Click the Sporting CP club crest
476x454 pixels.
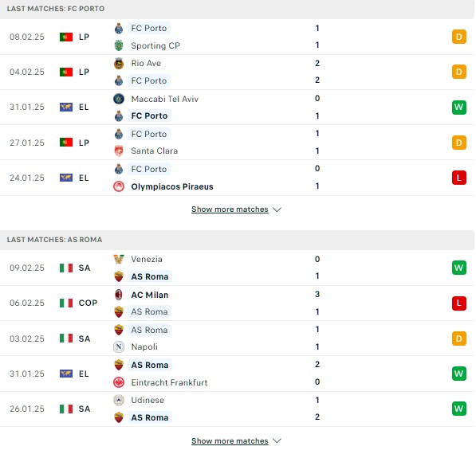pyautogui.click(x=119, y=45)
